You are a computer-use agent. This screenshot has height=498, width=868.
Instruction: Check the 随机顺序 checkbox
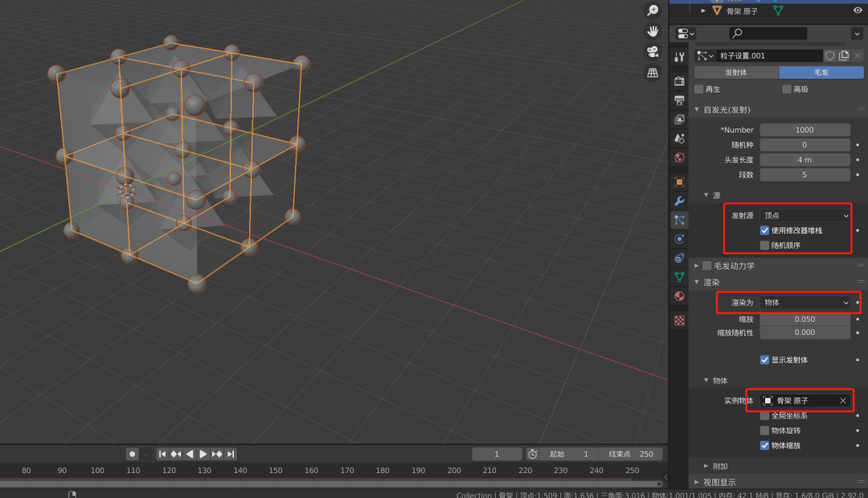pos(764,245)
